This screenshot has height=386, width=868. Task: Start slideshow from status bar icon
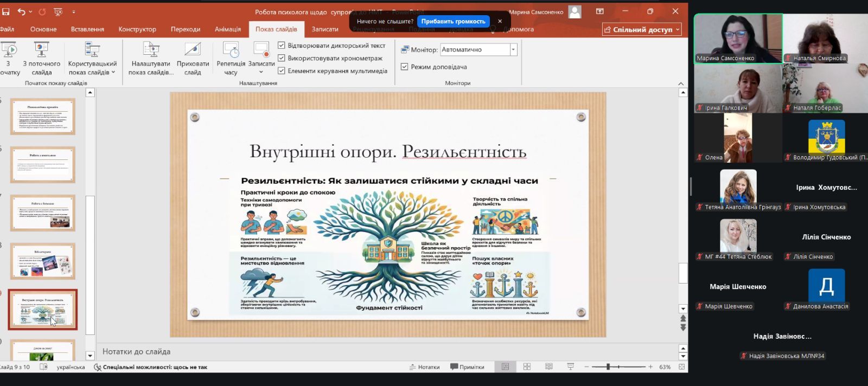(570, 367)
